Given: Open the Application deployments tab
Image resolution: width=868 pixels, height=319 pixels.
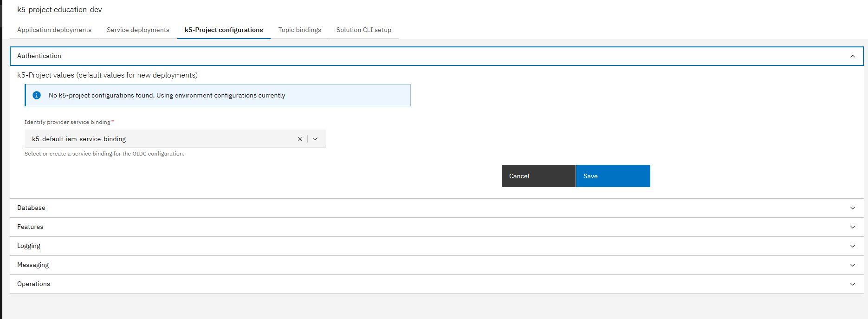Looking at the screenshot, I should [54, 30].
